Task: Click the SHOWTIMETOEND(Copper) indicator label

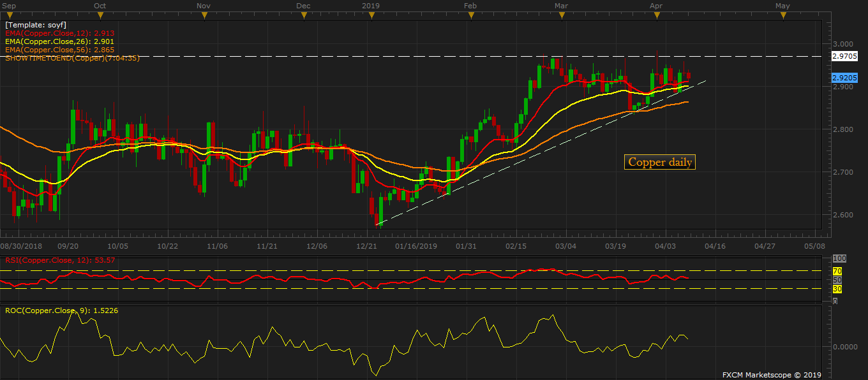Action: pos(72,57)
